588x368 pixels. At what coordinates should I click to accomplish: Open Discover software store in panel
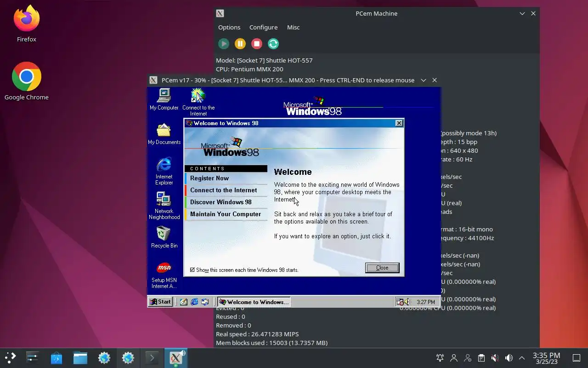[57, 357]
